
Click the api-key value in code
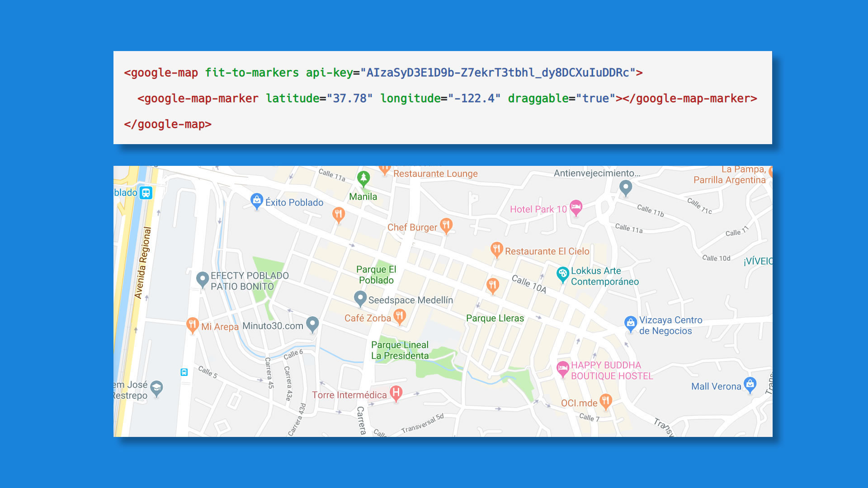[x=497, y=73]
